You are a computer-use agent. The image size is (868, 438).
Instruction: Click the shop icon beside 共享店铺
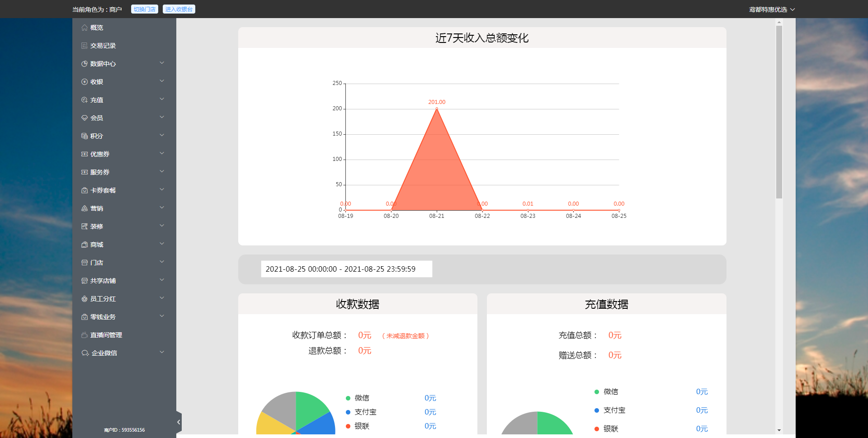[x=85, y=281]
